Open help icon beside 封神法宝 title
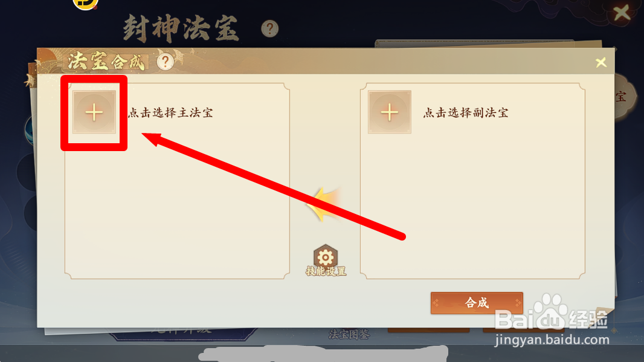This screenshot has width=644, height=362. 270,29
